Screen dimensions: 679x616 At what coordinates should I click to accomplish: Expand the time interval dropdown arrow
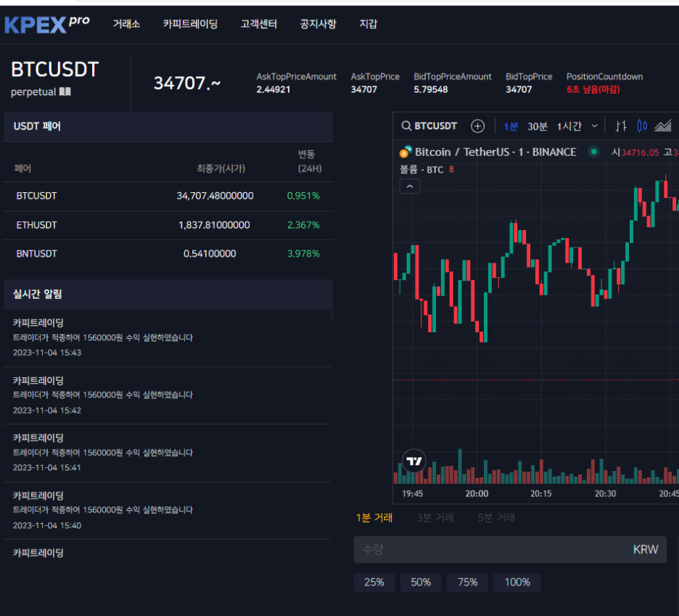(595, 126)
